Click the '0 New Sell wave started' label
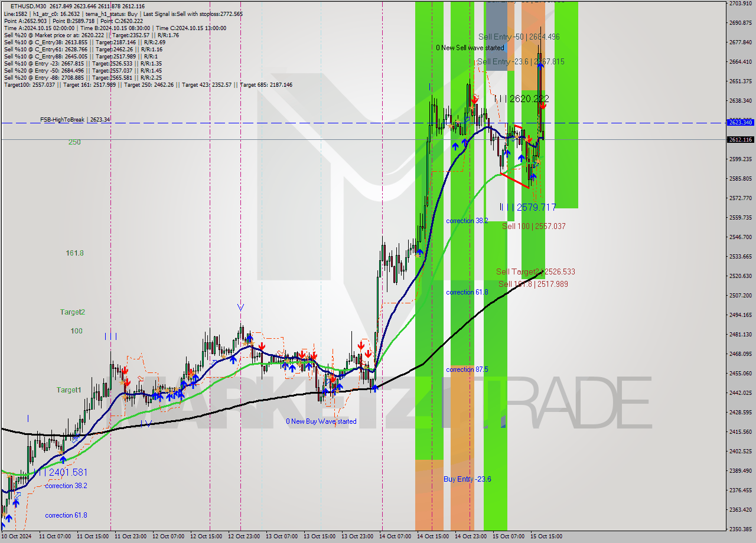The height and width of the screenshot is (543, 756). pos(470,48)
